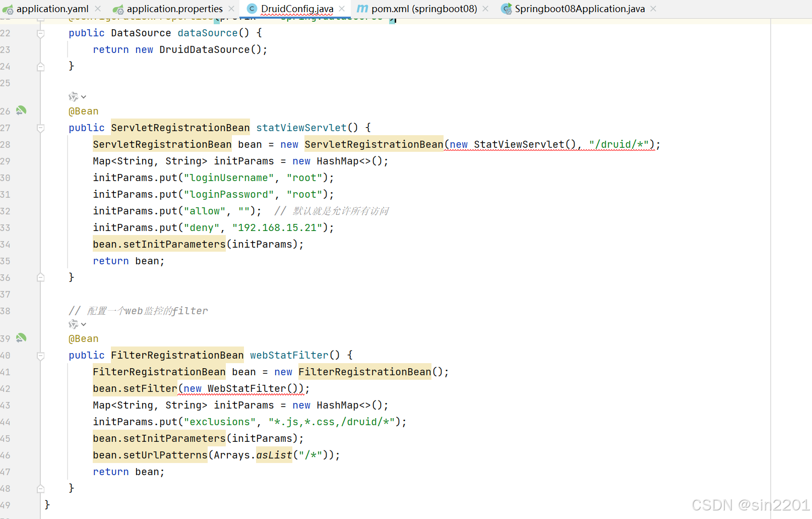The image size is (812, 519).
Task: Click the @Bean annotation on line 39
Action: (x=84, y=338)
